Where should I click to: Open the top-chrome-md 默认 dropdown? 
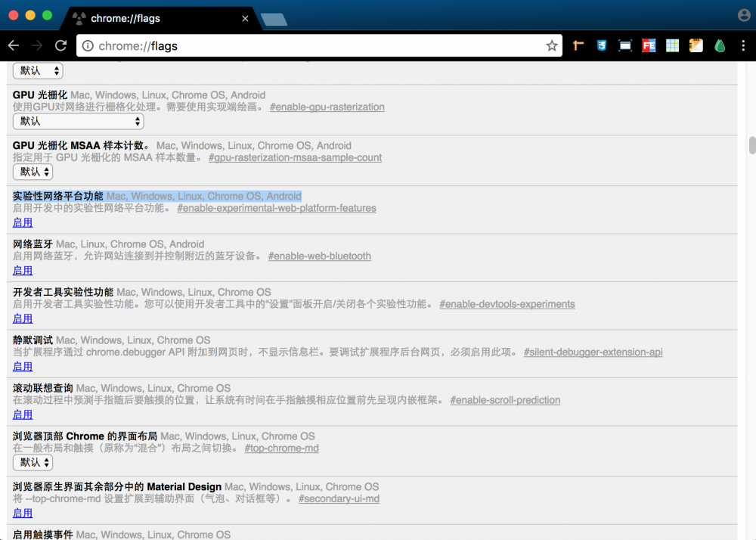33,462
